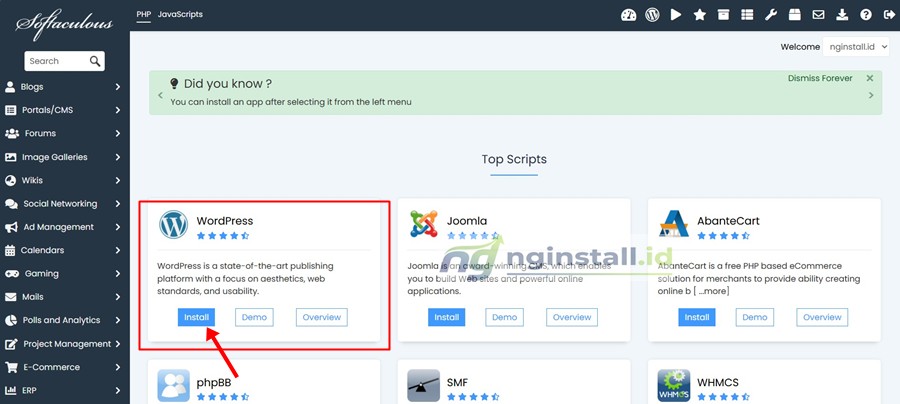Expand the Social Networking category chevron
Screen dimensions: 900x404
[117, 204]
